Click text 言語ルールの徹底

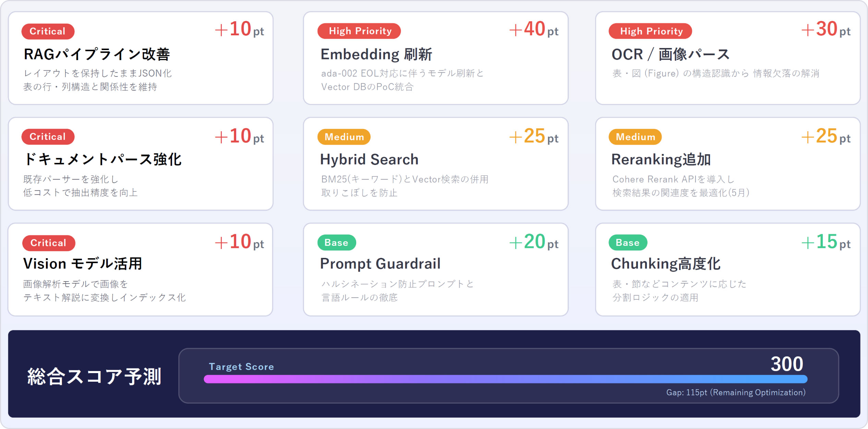(x=359, y=297)
